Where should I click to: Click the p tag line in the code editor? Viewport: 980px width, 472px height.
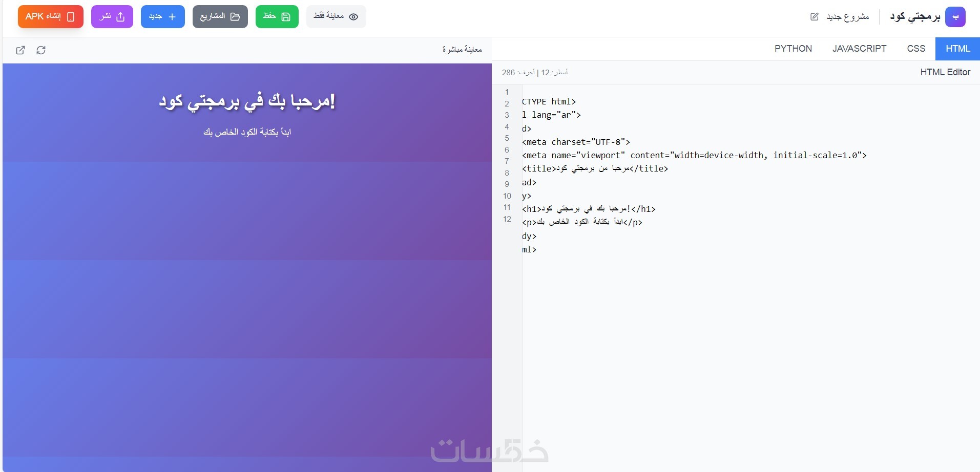click(x=582, y=222)
